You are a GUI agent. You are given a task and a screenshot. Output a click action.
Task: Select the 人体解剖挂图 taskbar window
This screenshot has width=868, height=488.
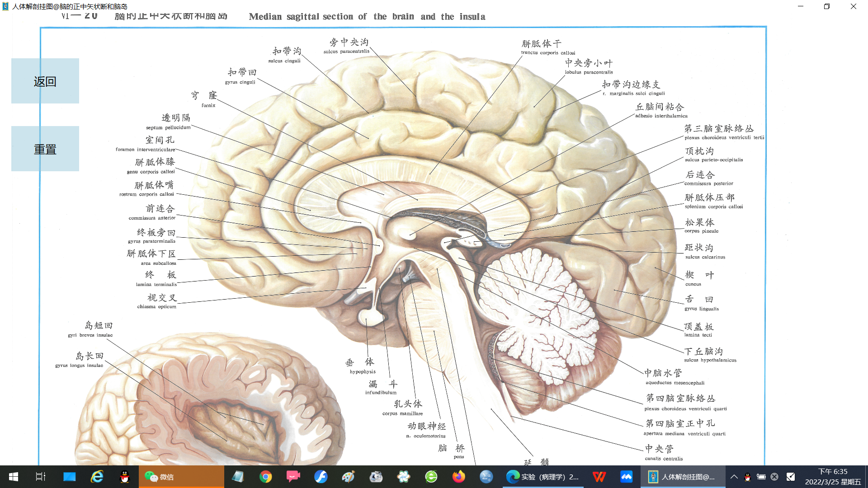pyautogui.click(x=683, y=477)
